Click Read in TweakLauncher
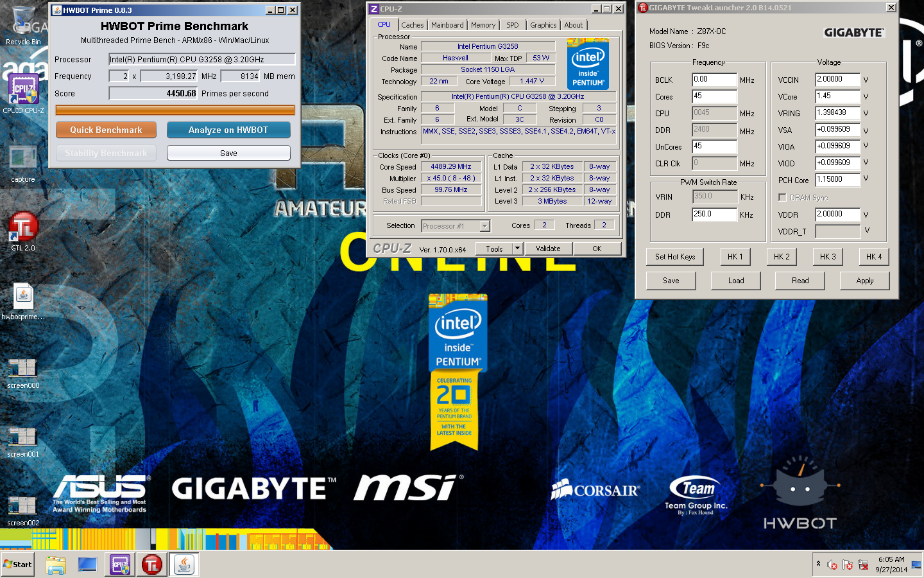The height and width of the screenshot is (578, 924). point(800,281)
